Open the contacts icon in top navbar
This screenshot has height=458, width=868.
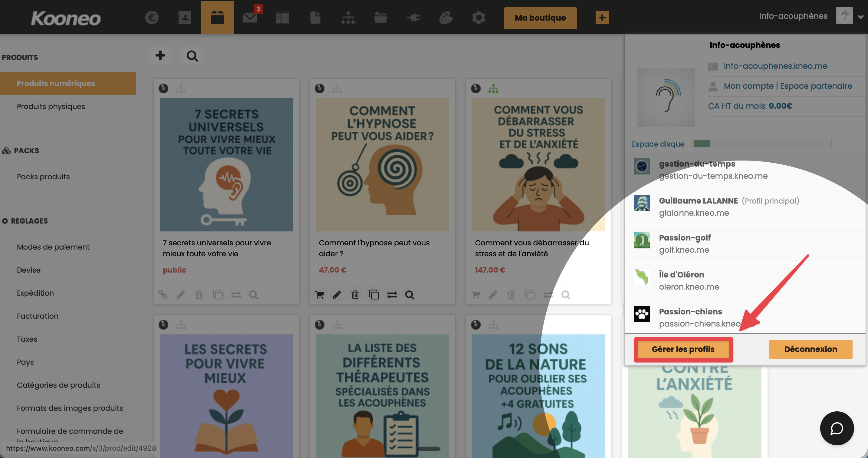184,18
